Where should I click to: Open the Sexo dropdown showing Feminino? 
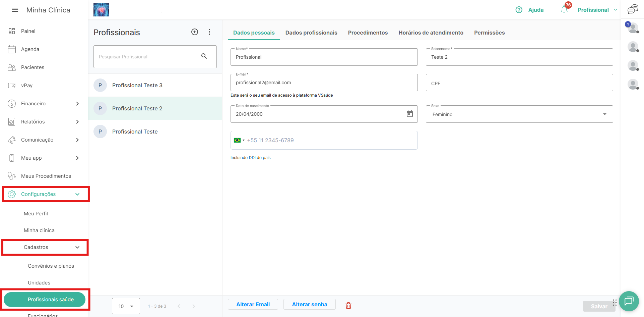[x=519, y=114]
